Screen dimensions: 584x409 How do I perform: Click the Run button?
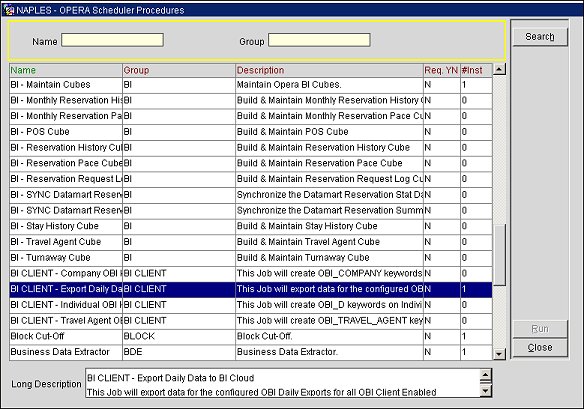click(x=540, y=329)
